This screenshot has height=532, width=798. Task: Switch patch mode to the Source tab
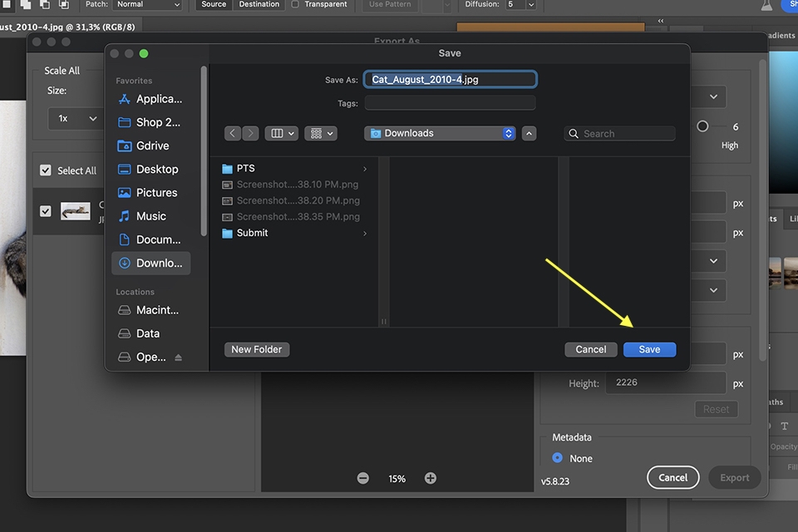214,5
